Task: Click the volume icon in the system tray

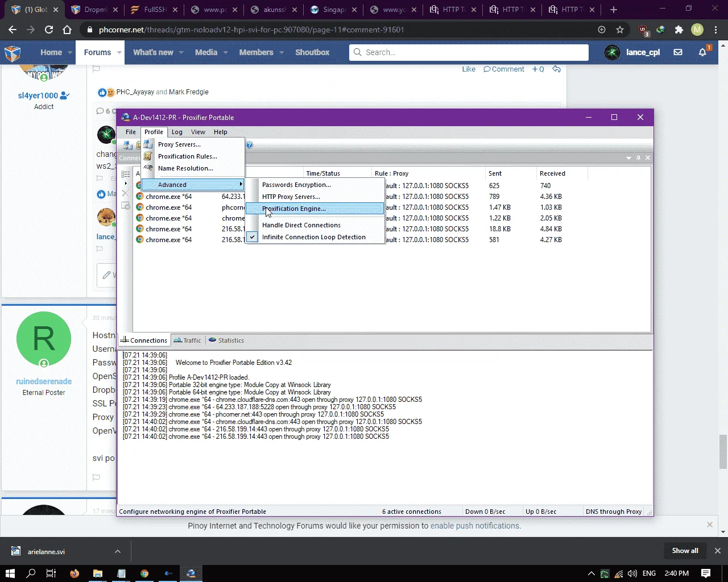Action: 632,573
